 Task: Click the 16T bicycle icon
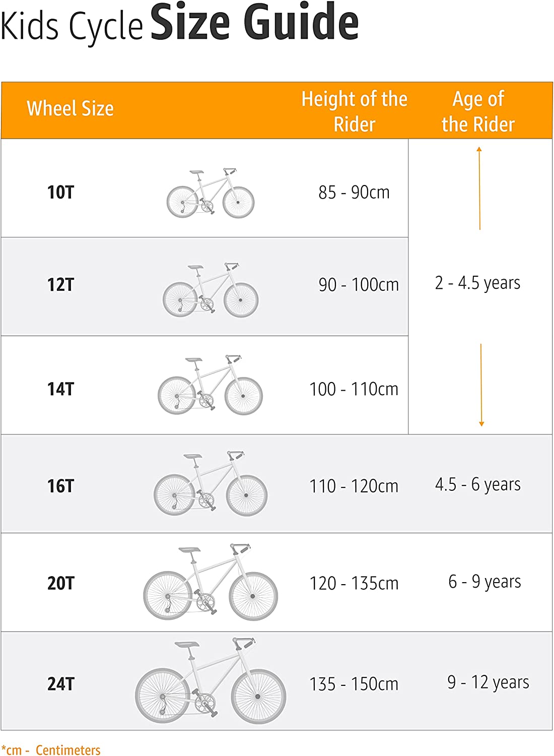pos(211,484)
